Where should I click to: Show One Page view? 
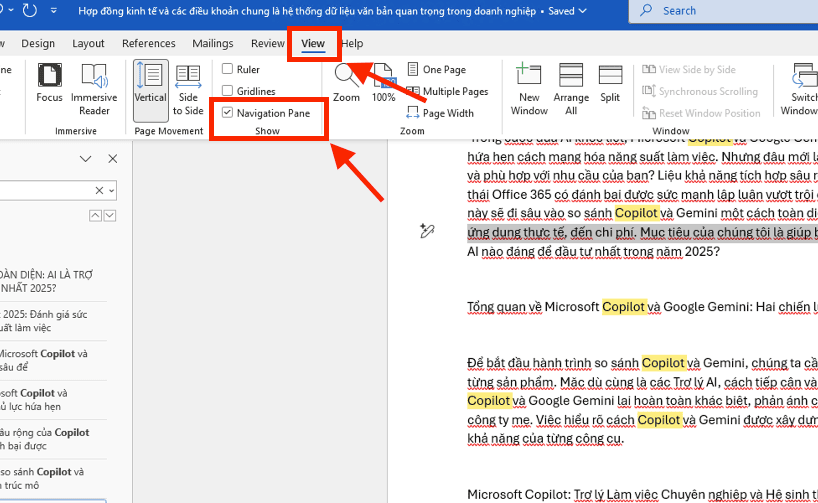(437, 69)
